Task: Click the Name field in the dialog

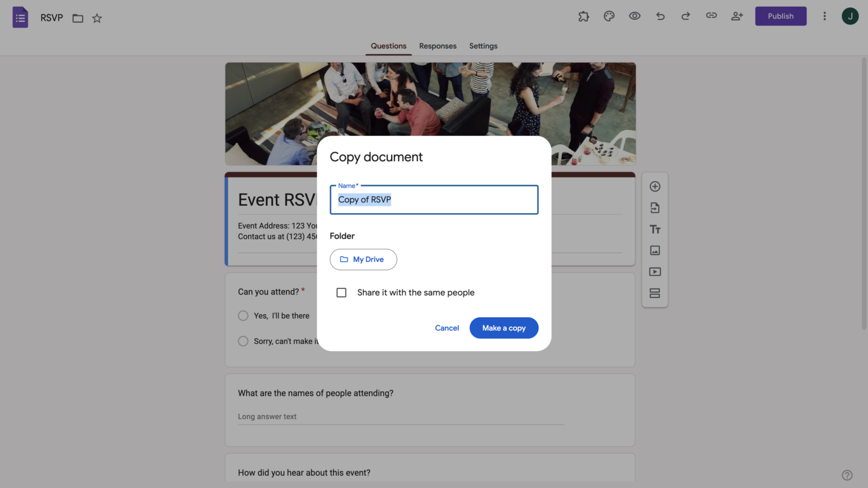Action: [434, 200]
